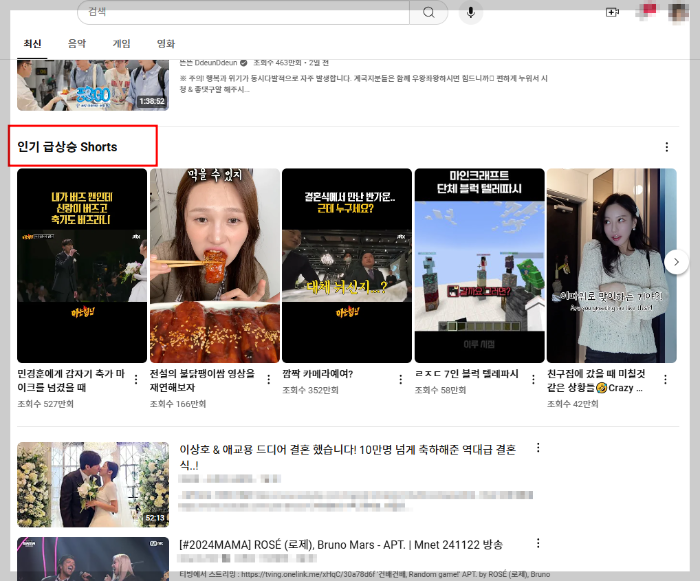The height and width of the screenshot is (581, 700).
Task: Click the 검색 search input field
Action: (x=243, y=12)
